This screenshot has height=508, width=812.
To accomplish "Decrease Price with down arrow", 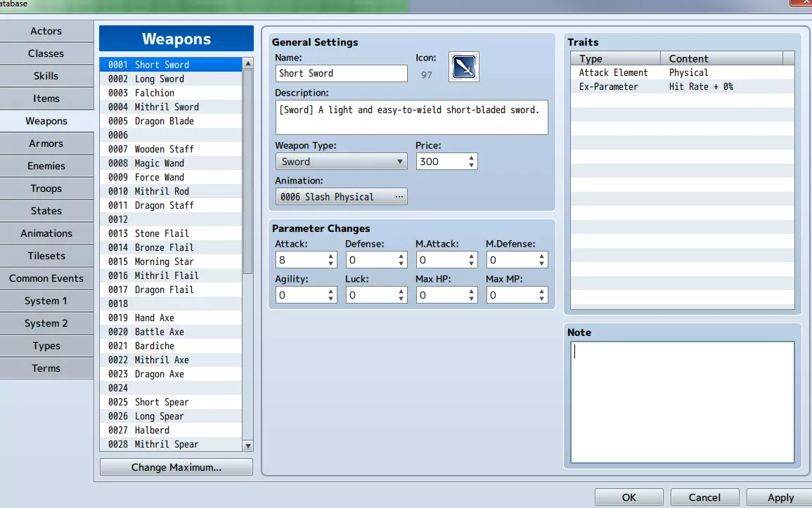I will (x=471, y=165).
